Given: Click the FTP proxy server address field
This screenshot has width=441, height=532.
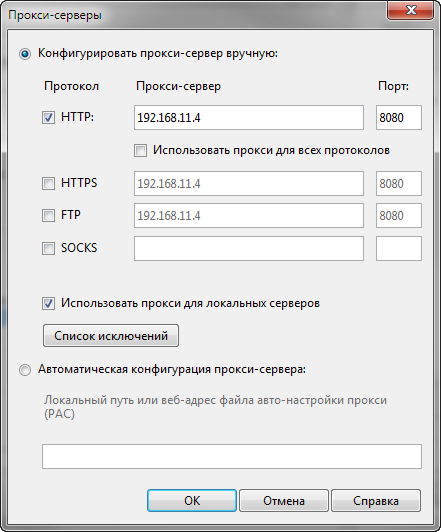Looking at the screenshot, I should point(249,215).
